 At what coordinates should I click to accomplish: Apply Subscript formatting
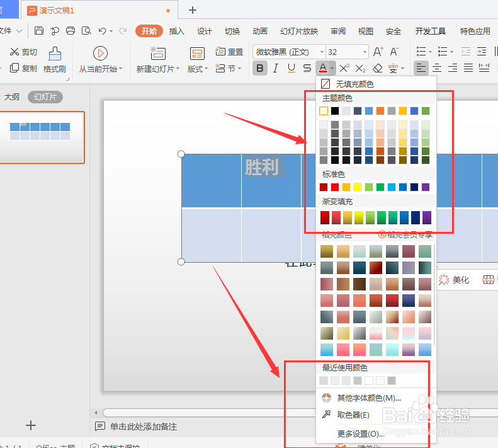pos(360,68)
